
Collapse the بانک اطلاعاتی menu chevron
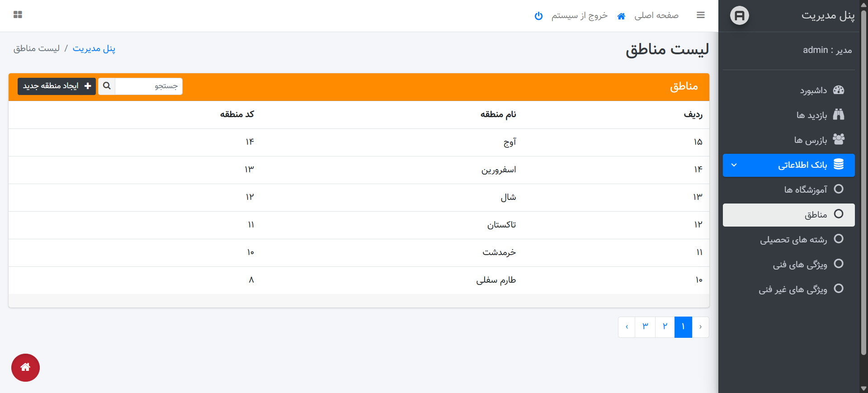[x=734, y=165]
